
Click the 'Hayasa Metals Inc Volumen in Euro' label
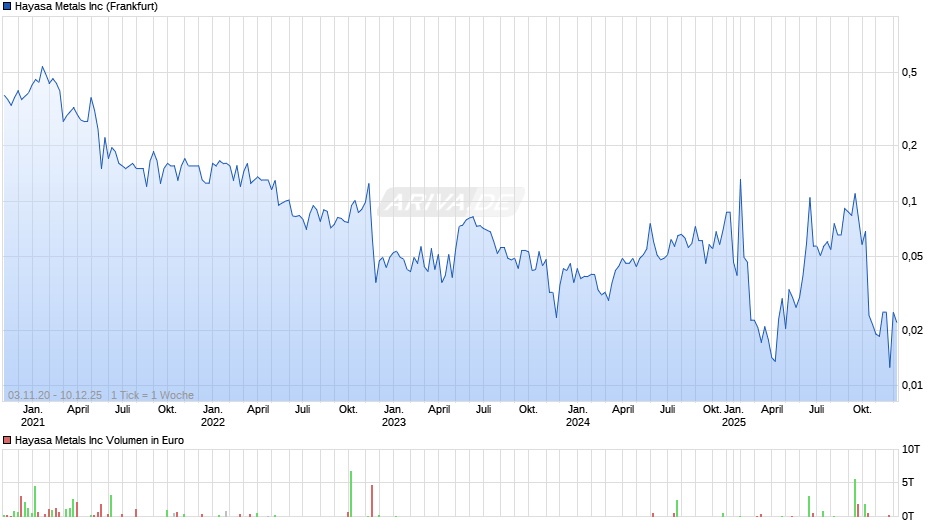pyautogui.click(x=100, y=440)
